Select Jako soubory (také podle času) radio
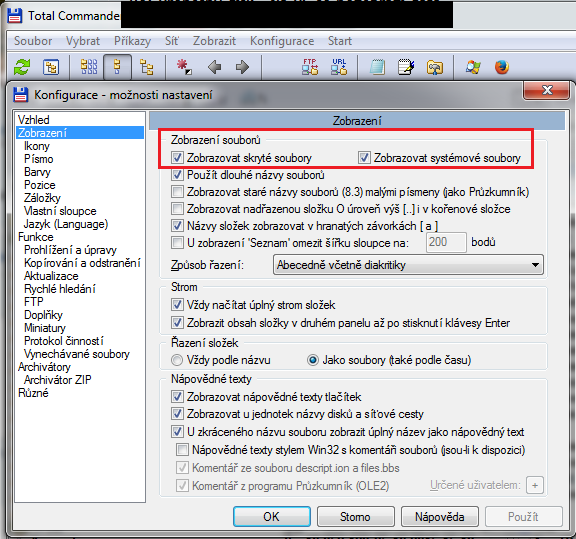Screen dimensions: 576x539 pyautogui.click(x=313, y=360)
